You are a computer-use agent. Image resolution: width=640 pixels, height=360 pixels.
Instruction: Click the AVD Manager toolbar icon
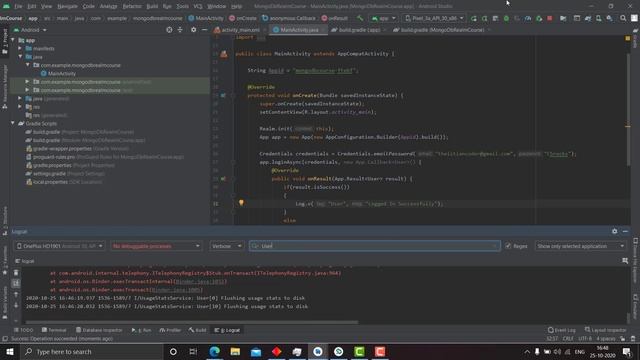pyautogui.click(x=599, y=18)
